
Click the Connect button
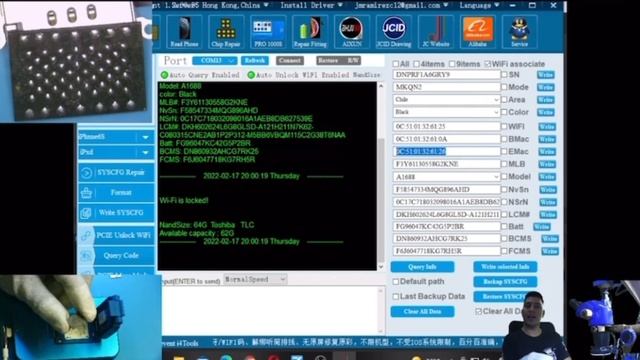[290, 60]
